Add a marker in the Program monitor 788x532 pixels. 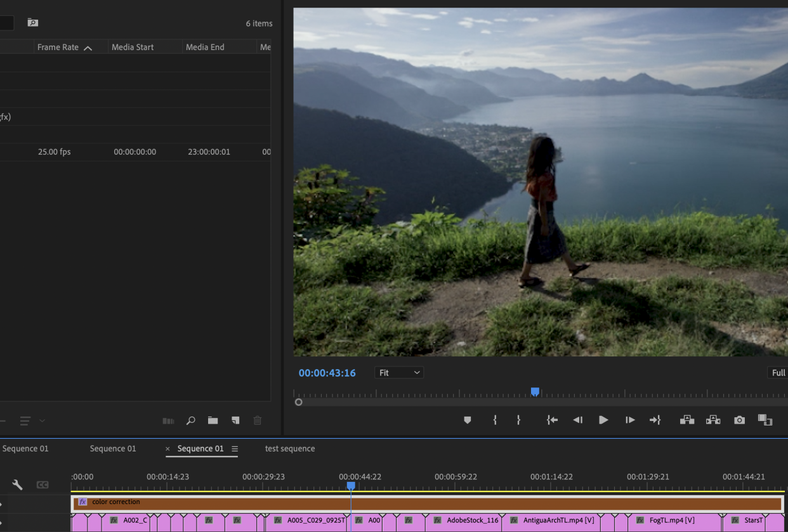click(468, 420)
